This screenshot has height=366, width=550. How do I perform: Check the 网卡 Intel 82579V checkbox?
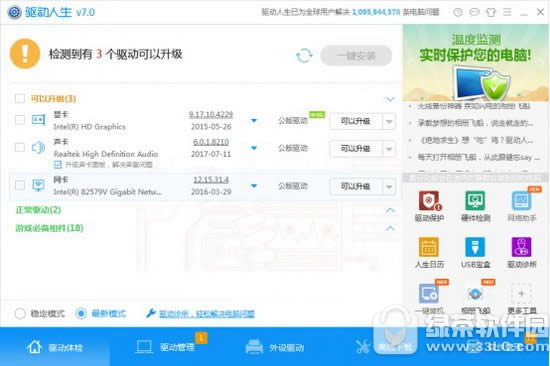point(20,185)
